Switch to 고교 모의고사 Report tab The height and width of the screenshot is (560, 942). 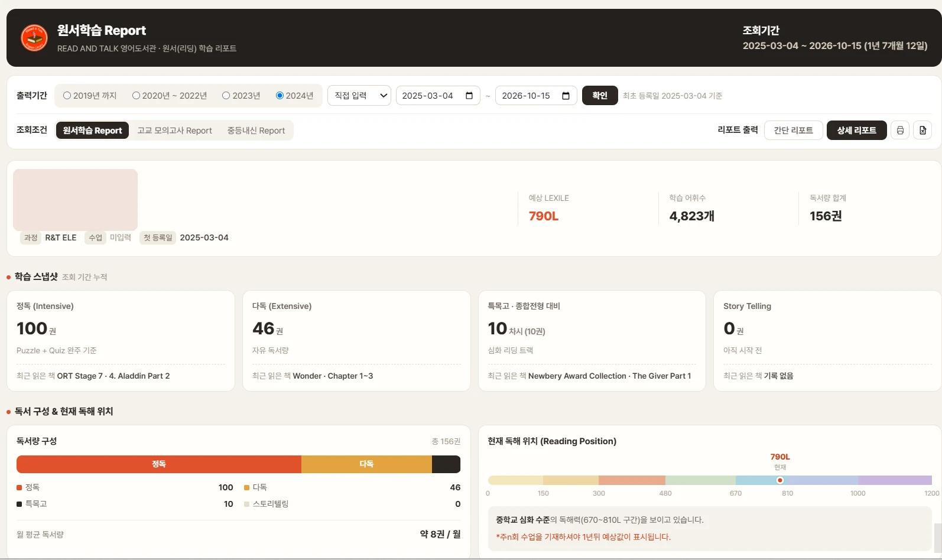[x=174, y=131]
